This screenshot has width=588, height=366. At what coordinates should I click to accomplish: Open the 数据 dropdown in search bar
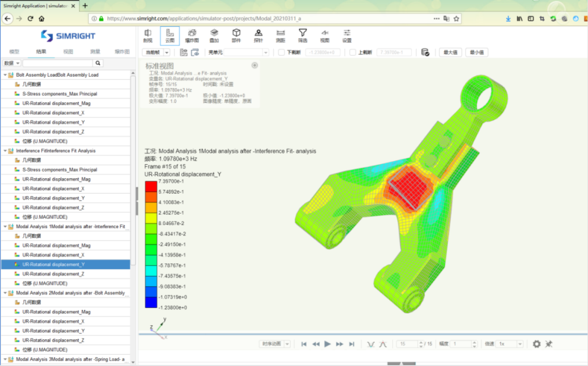pyautogui.click(x=11, y=63)
